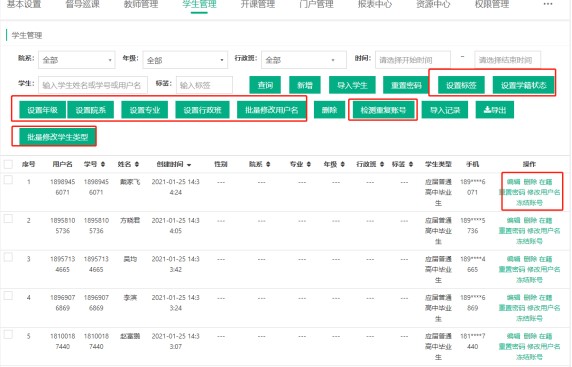
Task: Select all rows with header checkbox
Action: [x=8, y=164]
